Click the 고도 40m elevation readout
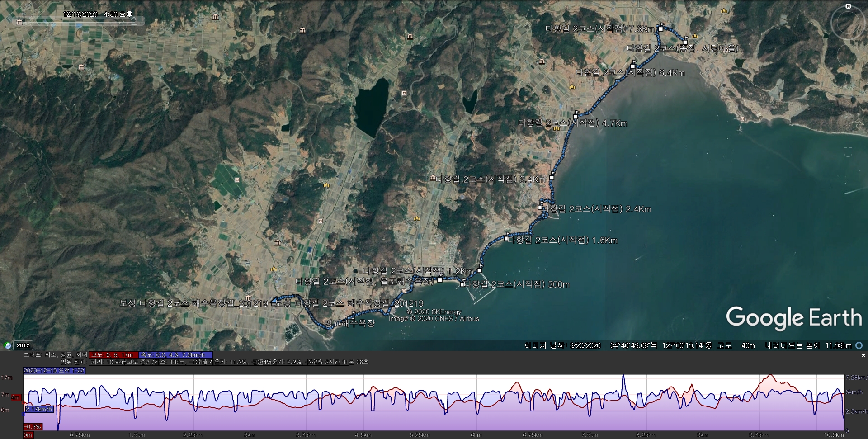The height and width of the screenshot is (439, 868). [736, 345]
